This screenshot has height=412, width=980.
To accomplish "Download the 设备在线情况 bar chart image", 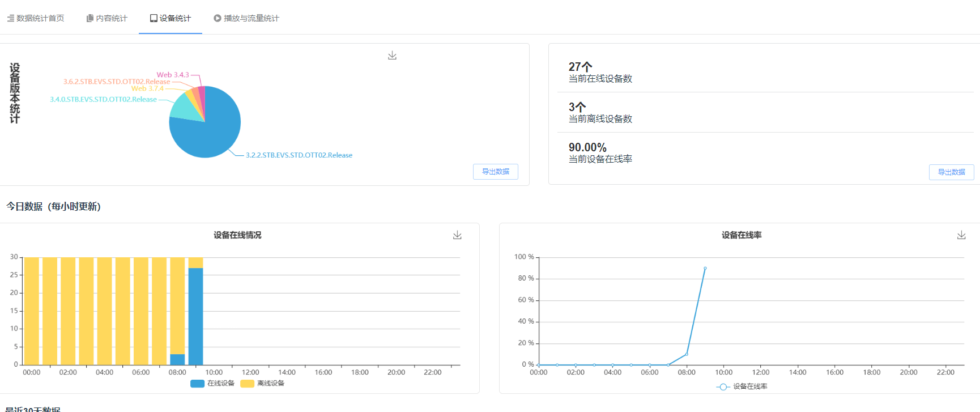I will (x=457, y=235).
